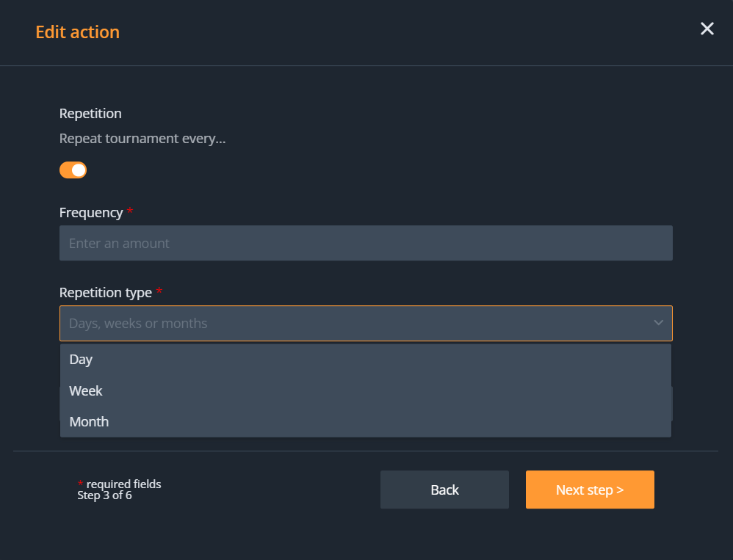Image resolution: width=733 pixels, height=560 pixels.
Task: Pick Month as the repetition type
Action: [89, 422]
